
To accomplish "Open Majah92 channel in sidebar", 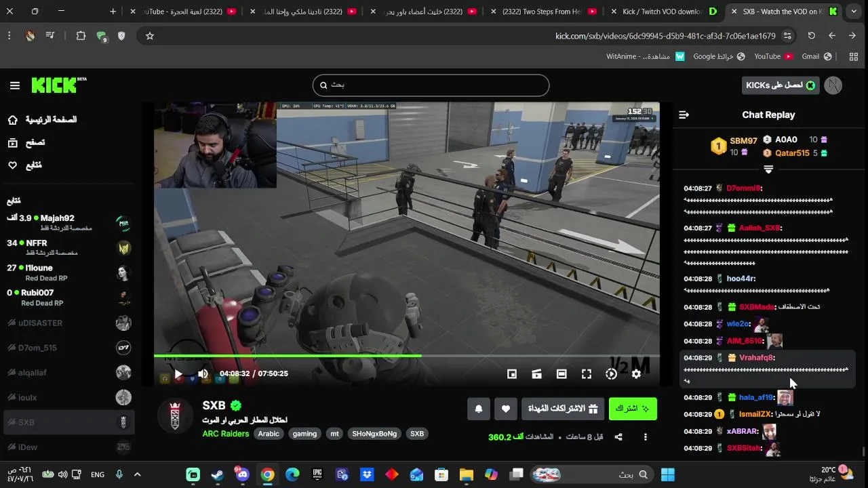I will click(68, 222).
